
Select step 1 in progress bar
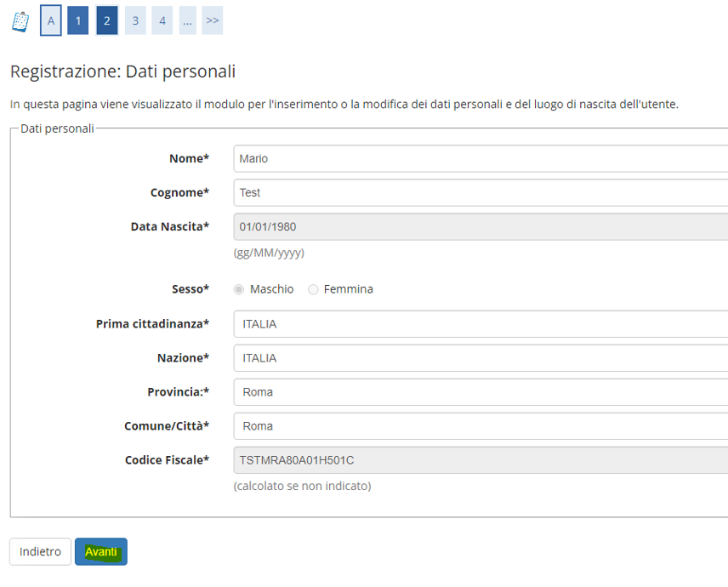[78, 20]
